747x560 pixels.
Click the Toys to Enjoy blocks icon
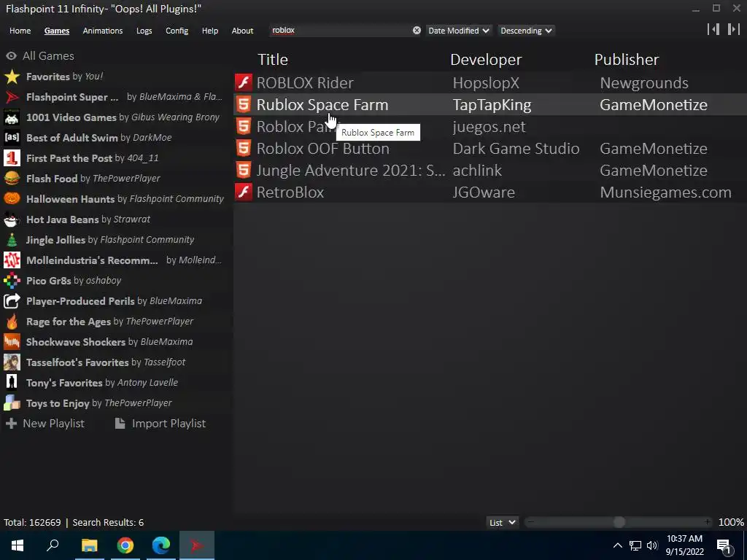12,403
